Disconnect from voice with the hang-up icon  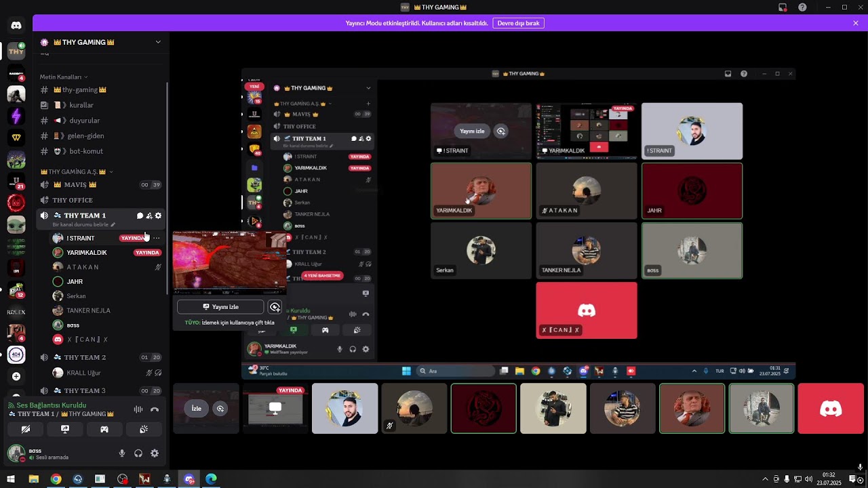pyautogui.click(x=155, y=409)
